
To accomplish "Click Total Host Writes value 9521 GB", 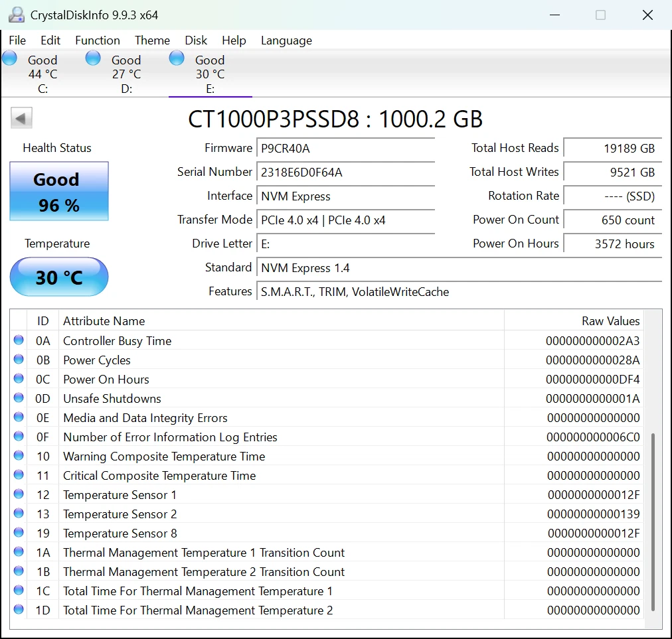I will click(x=613, y=172).
